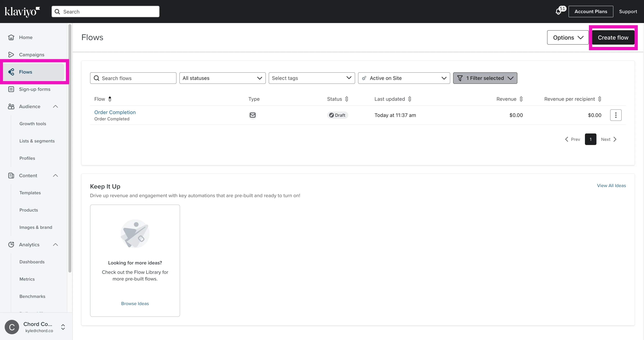This screenshot has height=340, width=644.
Task: Click the sidebar scrollbar
Action: (x=70, y=148)
